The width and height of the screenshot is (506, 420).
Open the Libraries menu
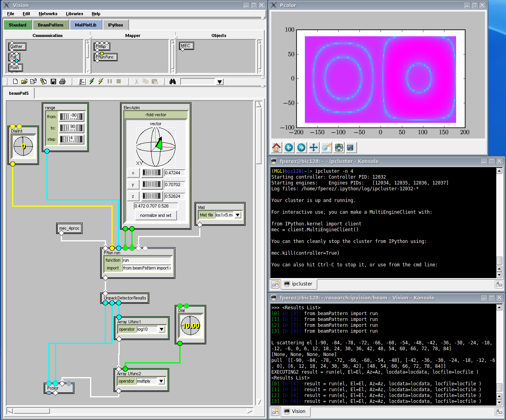74,14
